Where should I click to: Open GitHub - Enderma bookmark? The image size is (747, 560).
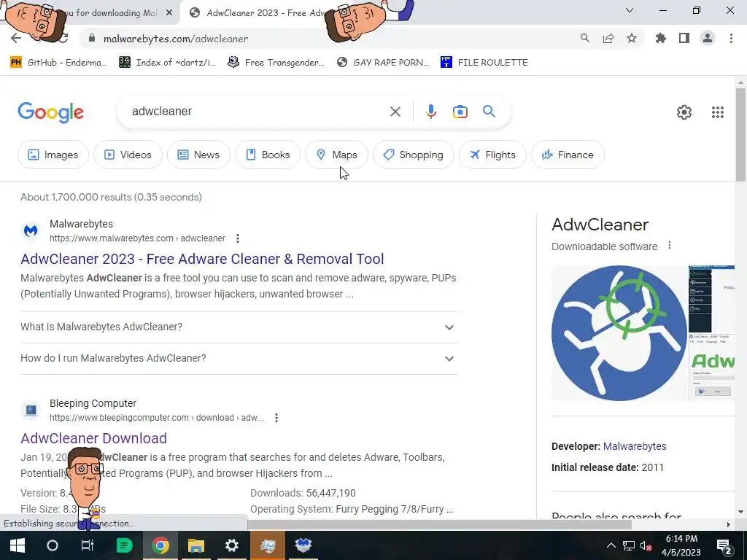[x=58, y=63]
